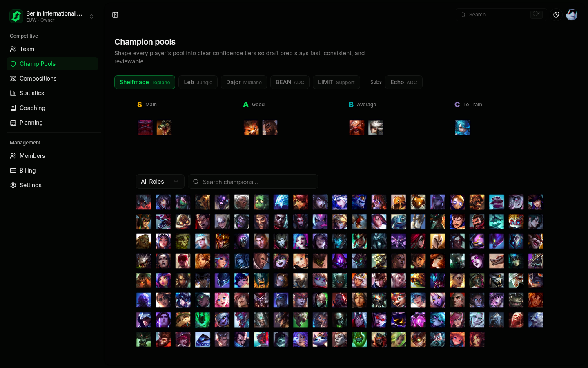Select Kayle champion icon
This screenshot has width=588, height=368.
(438, 241)
